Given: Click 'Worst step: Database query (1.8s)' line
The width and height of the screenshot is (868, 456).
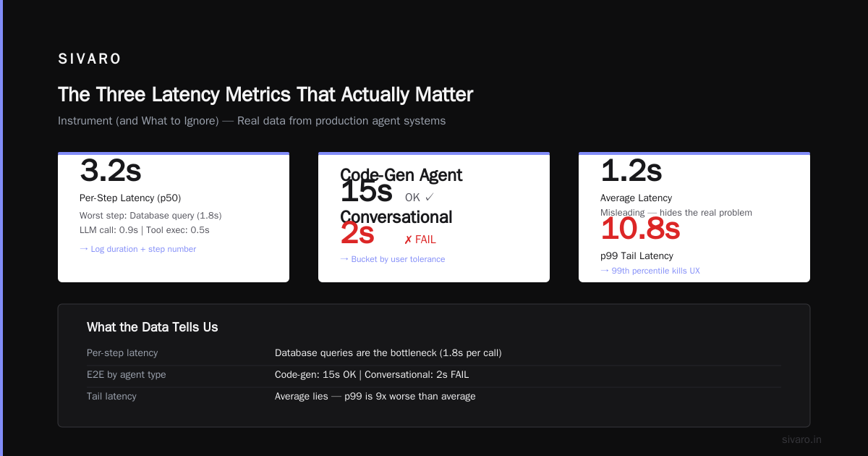Looking at the screenshot, I should pyautogui.click(x=150, y=216).
